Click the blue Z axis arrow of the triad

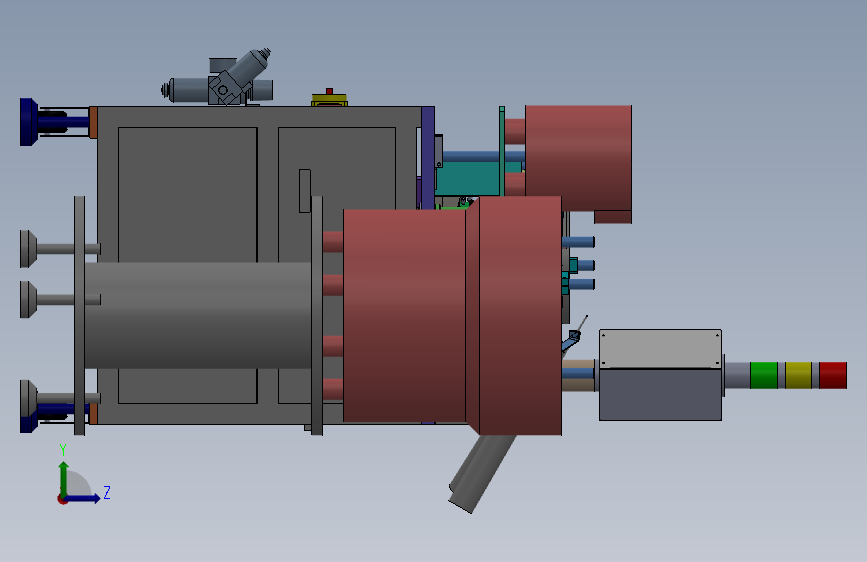tap(83, 498)
